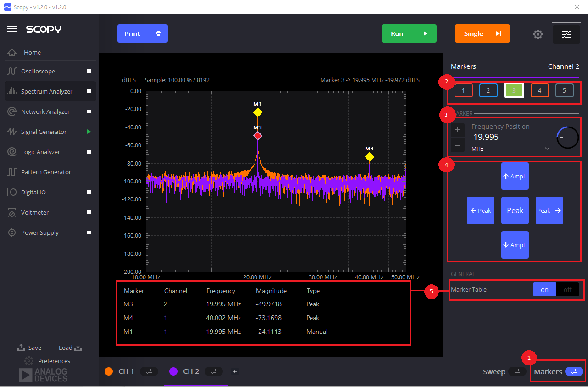Toggle the settings menu sliders button top right
The width and height of the screenshot is (588, 387).
(x=566, y=34)
